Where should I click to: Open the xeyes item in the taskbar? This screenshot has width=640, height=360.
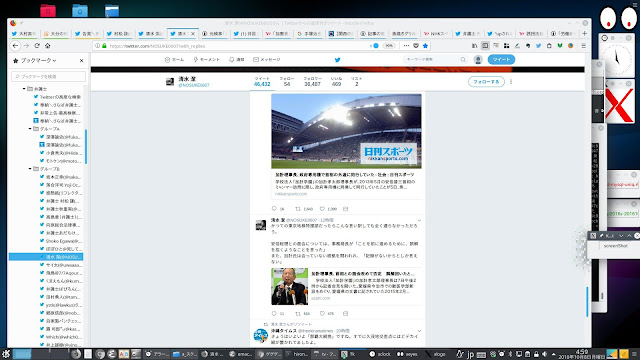(x=407, y=354)
